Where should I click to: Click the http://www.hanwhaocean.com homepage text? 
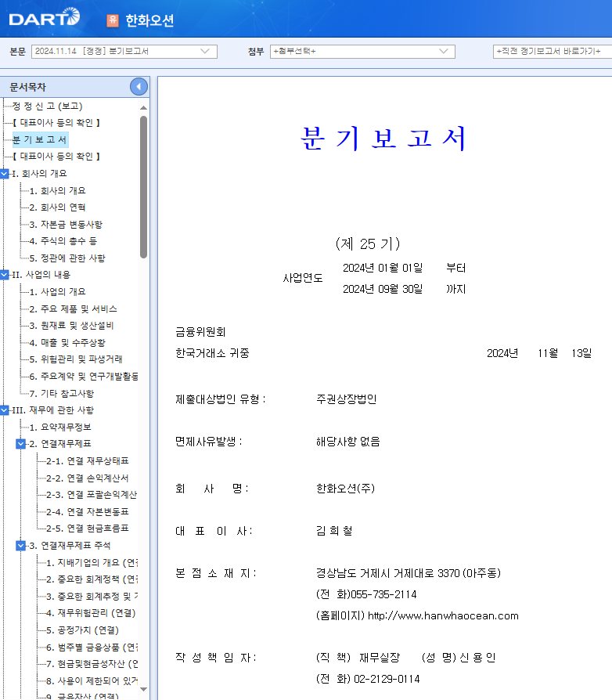tap(443, 616)
